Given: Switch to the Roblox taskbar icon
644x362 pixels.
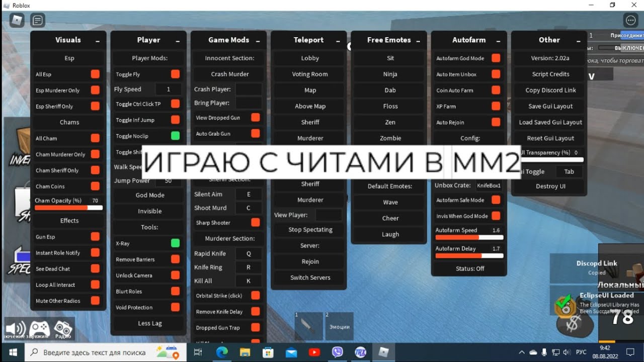Looking at the screenshot, I should (384, 352).
